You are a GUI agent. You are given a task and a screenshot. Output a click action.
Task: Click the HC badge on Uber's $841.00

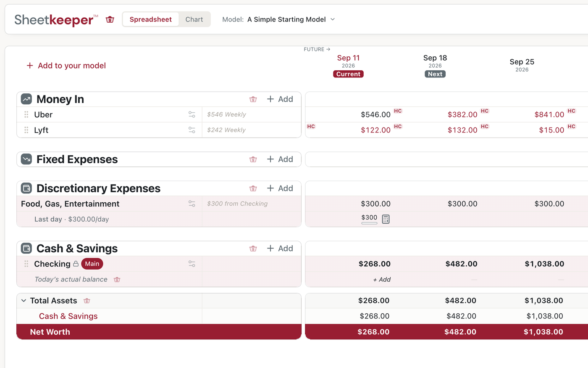tap(572, 111)
